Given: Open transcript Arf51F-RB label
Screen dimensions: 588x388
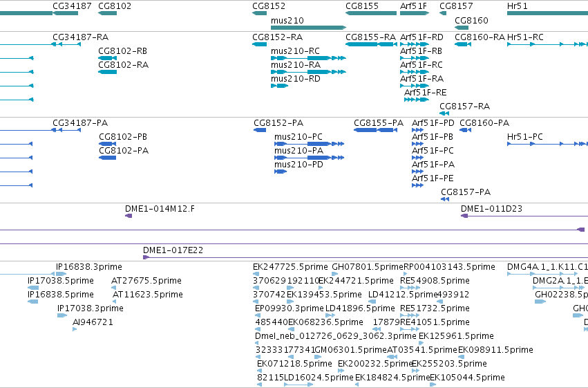Looking at the screenshot, I should point(421,51).
